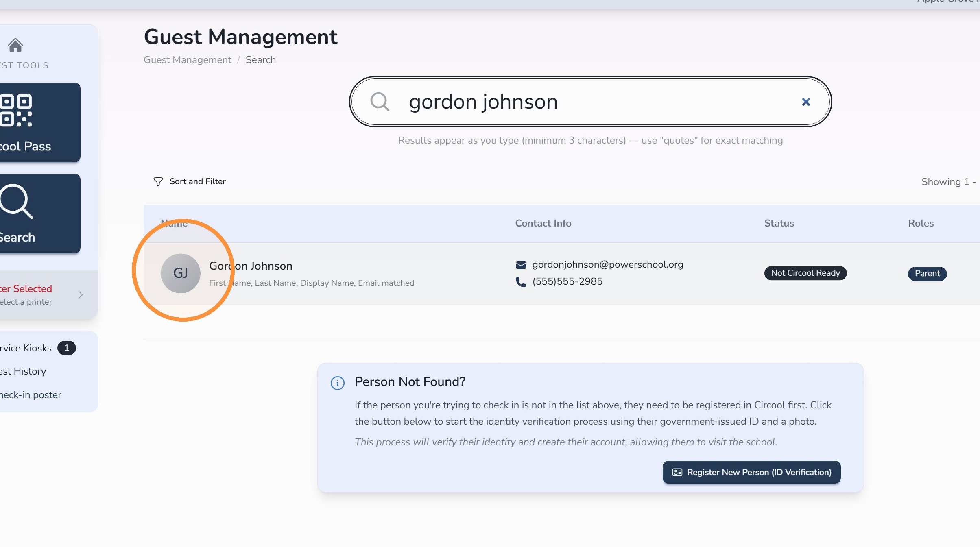Open the Circool Pass QR tile
980x547 pixels.
tap(40, 122)
